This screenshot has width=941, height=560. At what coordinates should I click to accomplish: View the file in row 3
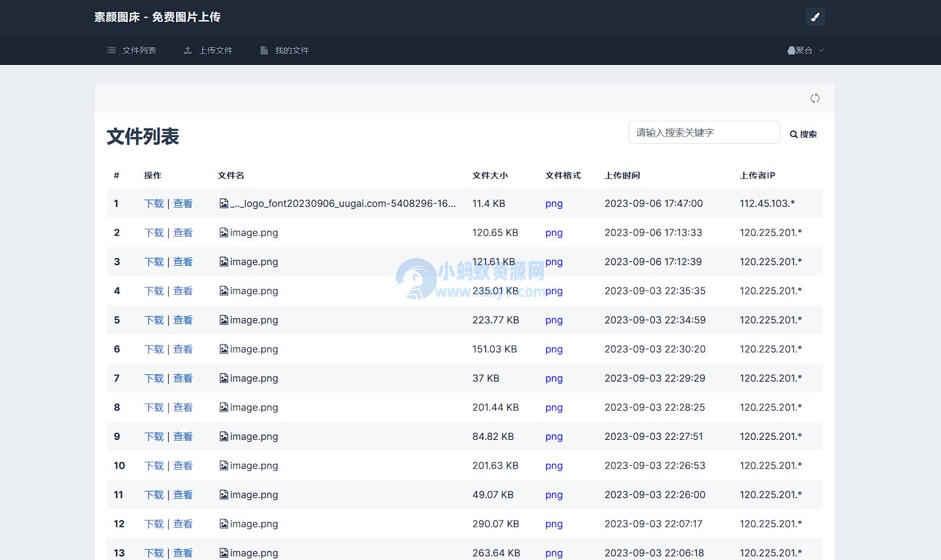tap(183, 261)
